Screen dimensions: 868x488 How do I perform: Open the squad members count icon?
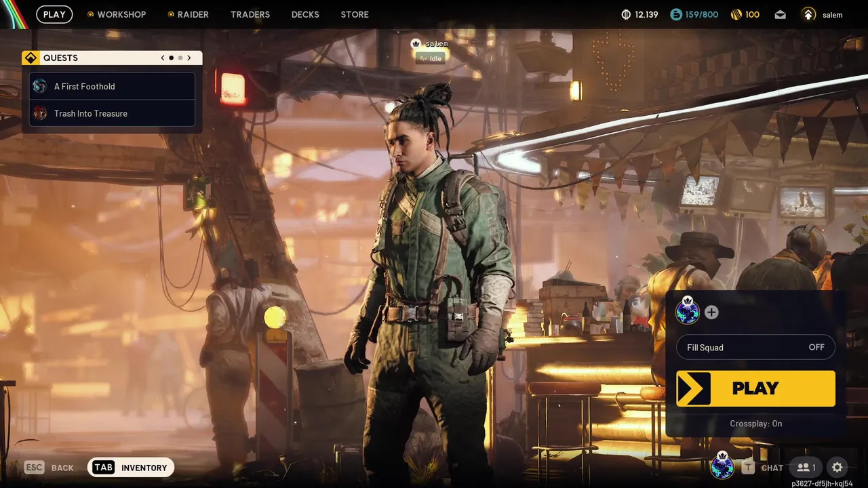[x=806, y=468]
